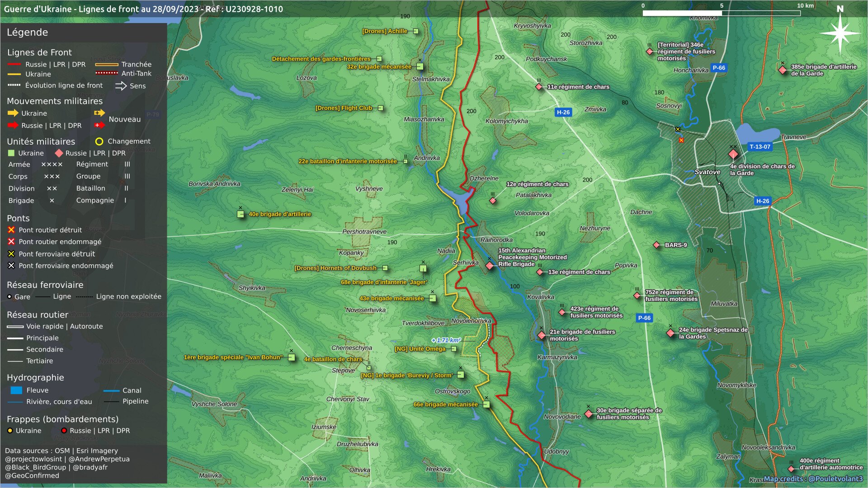Click the 346e régiment de fusiliers diamond marker
This screenshot has height=488, width=868.
[650, 52]
